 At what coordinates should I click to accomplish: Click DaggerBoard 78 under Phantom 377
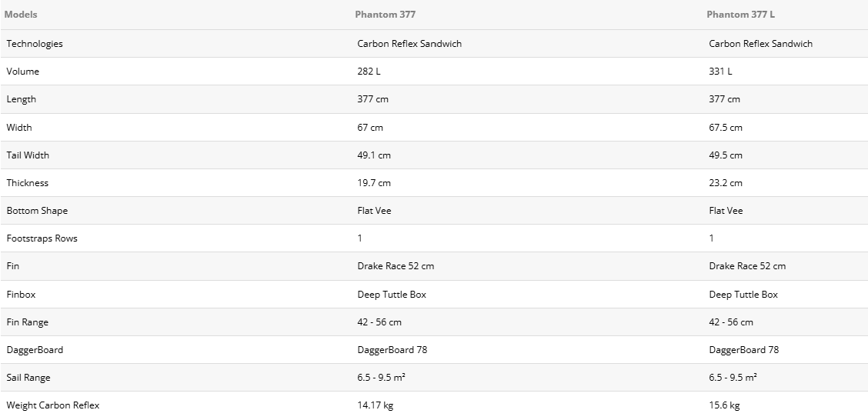[392, 350]
